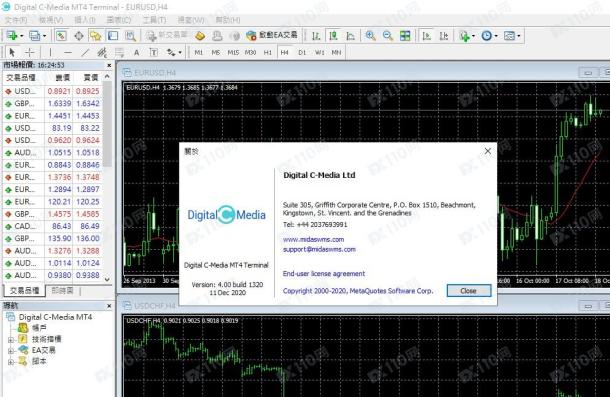Open the Periods clock icon
The image size is (610, 397).
[486, 36]
